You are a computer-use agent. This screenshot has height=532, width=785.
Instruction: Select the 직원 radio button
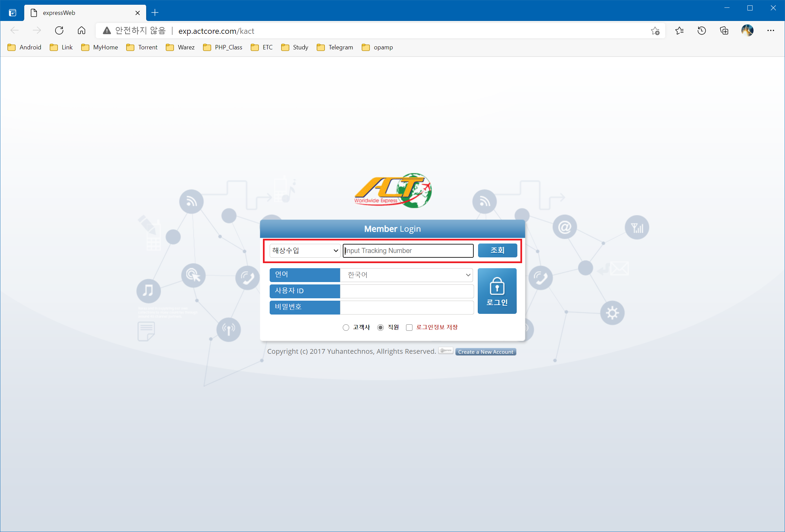[381, 327]
